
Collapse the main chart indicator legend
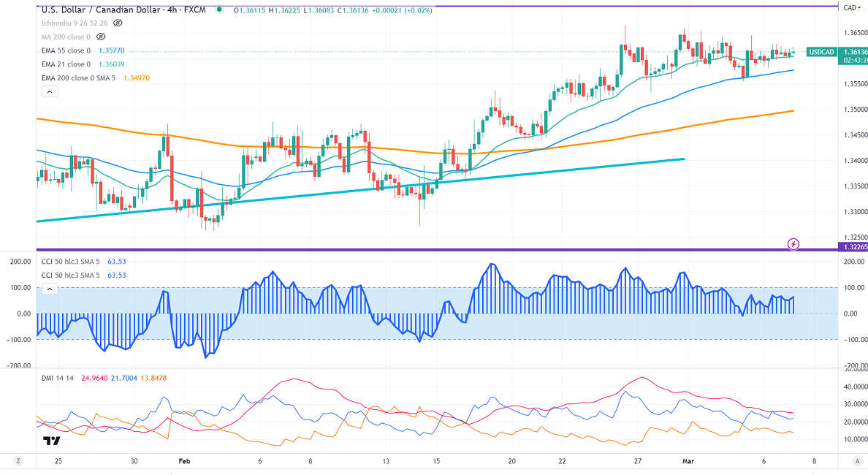coord(49,92)
